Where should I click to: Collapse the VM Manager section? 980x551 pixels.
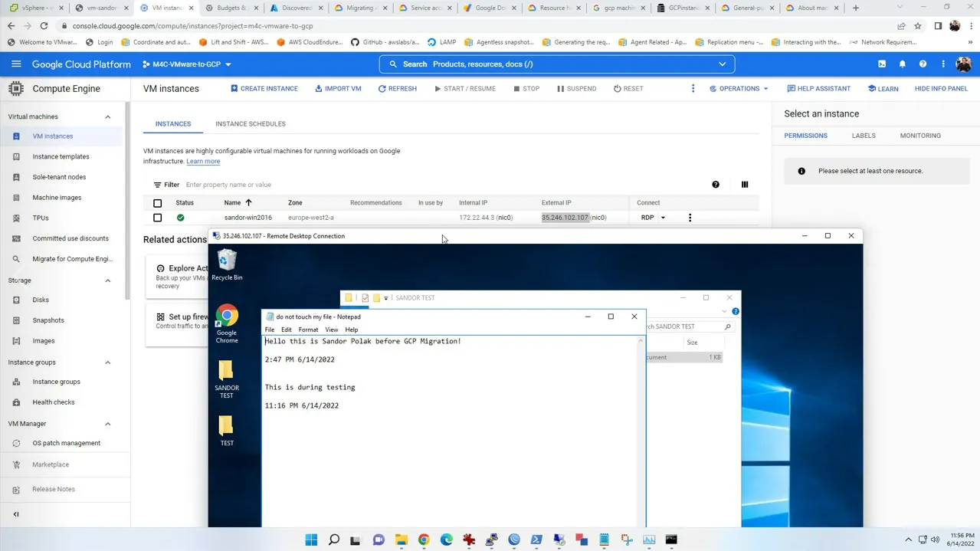pyautogui.click(x=107, y=424)
